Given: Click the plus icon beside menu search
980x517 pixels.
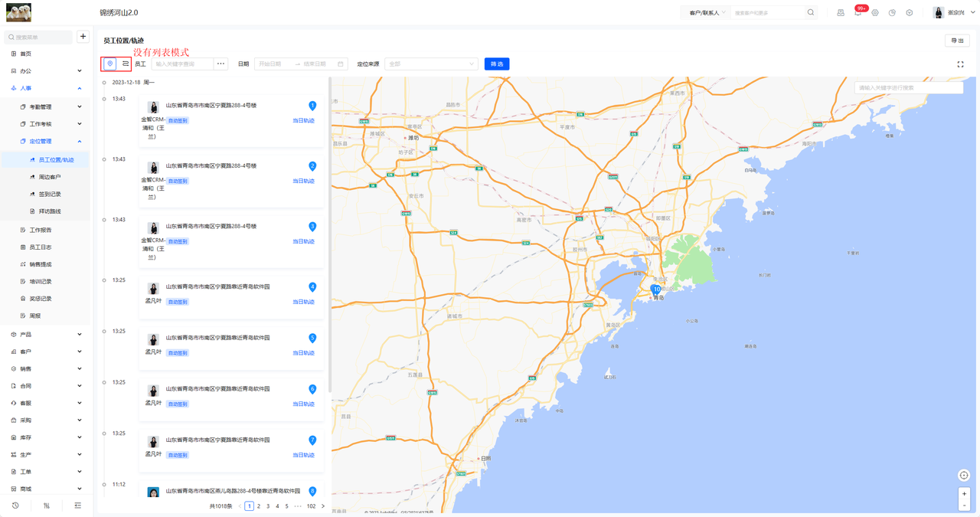Looking at the screenshot, I should 83,37.
